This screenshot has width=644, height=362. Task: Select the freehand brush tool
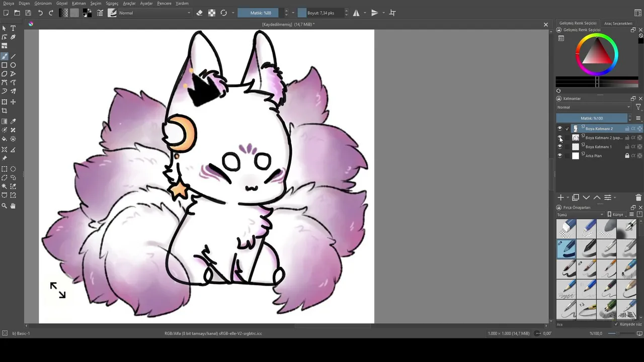5,56
